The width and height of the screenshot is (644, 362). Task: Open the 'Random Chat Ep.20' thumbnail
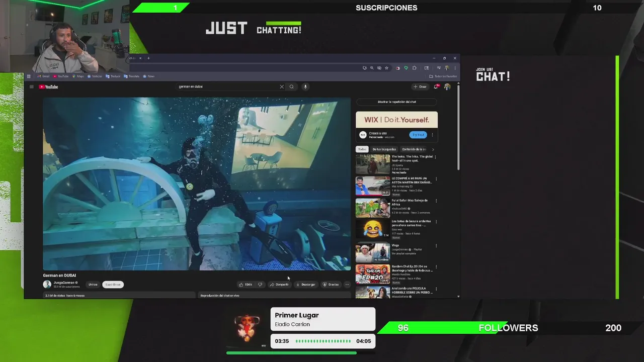(x=373, y=275)
